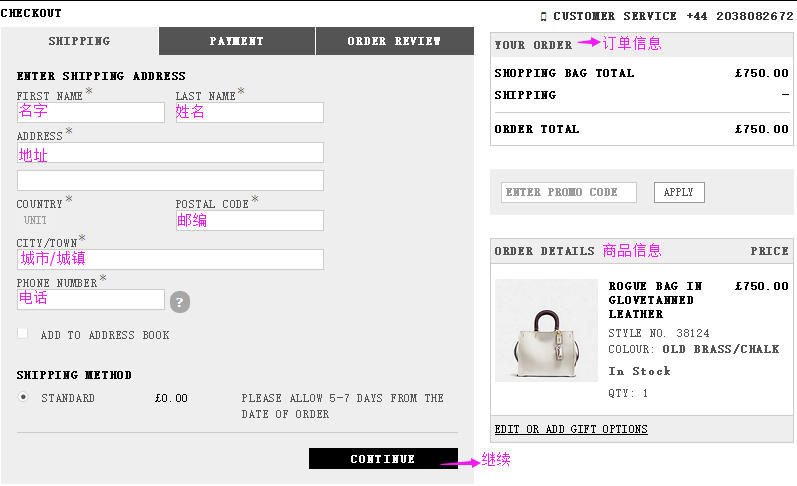Select the Shipping tab
This screenshot has height=486, width=797.
[79, 41]
